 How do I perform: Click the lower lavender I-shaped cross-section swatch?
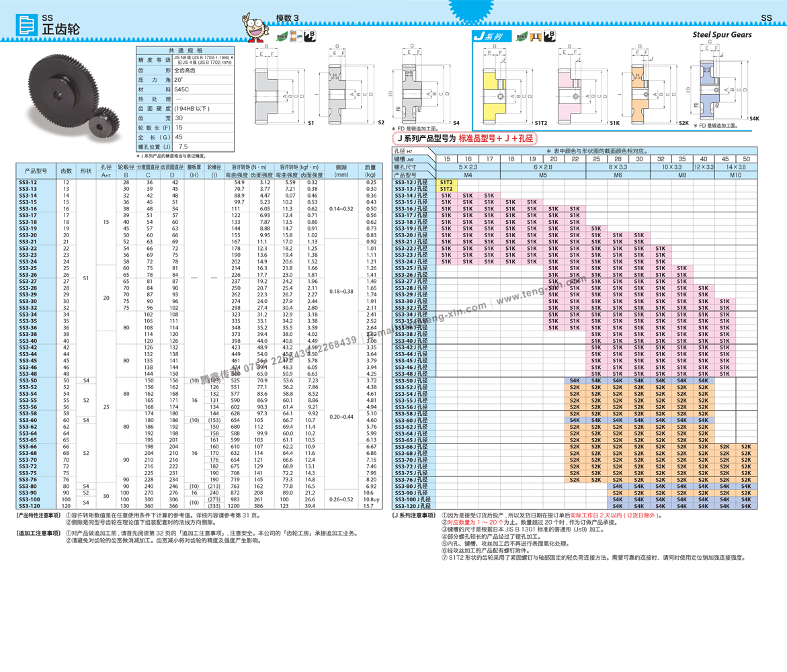point(710,106)
